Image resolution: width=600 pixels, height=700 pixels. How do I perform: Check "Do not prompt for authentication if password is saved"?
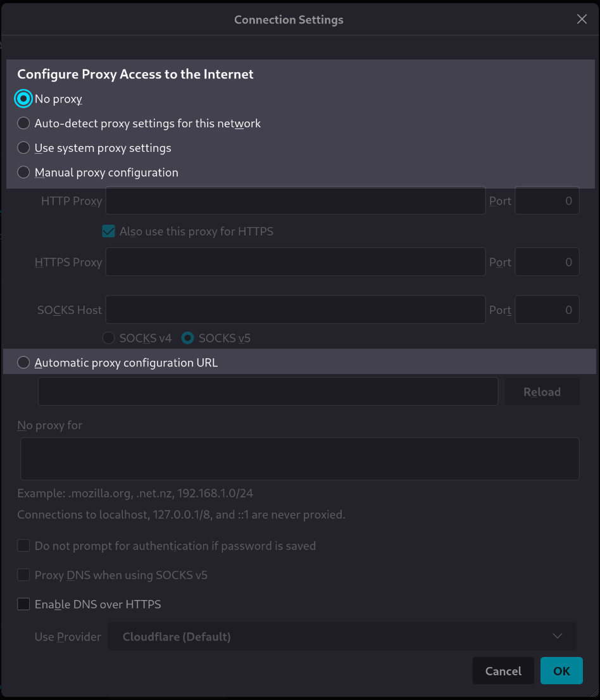[x=23, y=545]
